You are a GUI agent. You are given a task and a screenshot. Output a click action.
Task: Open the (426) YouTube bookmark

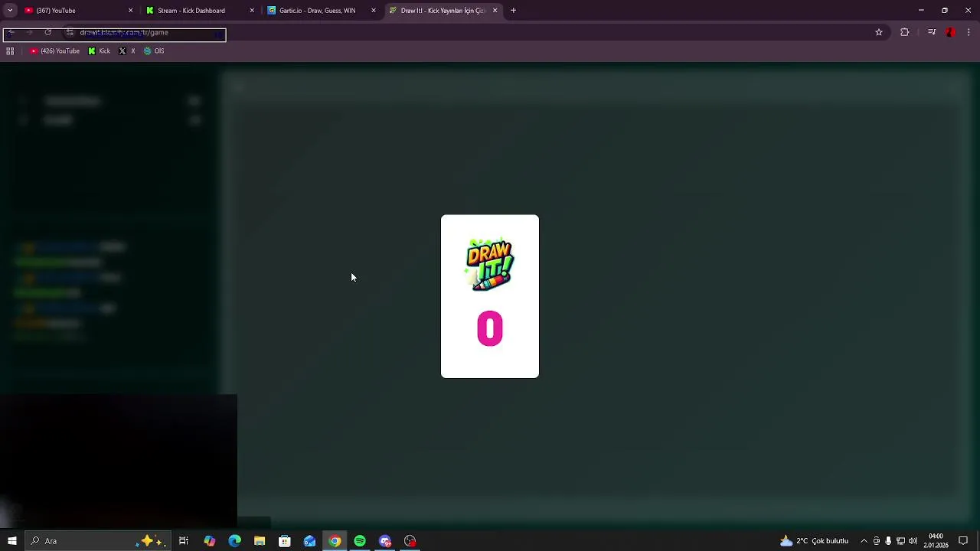[x=55, y=51]
